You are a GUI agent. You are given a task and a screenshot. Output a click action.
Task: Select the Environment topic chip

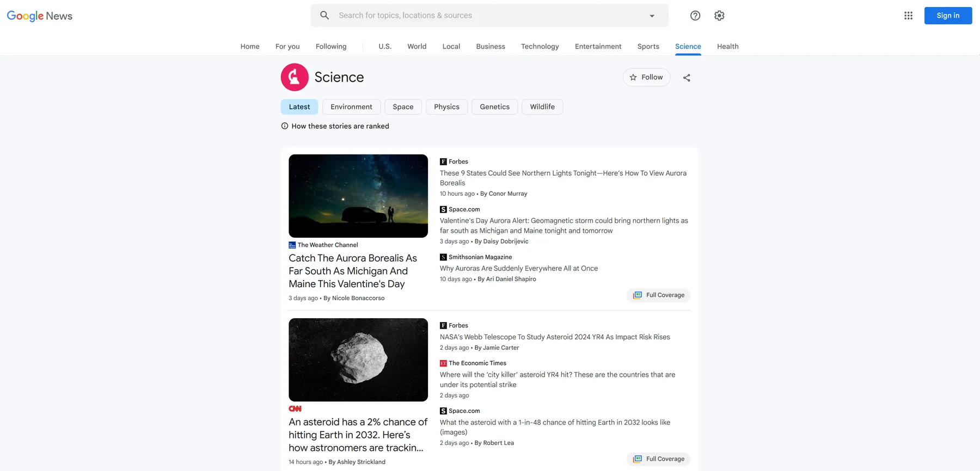(351, 107)
